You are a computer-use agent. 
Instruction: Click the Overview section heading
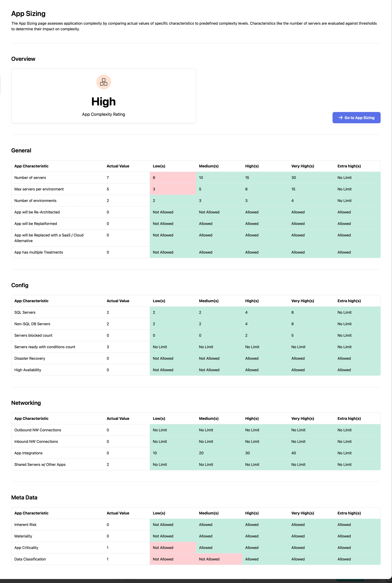pos(23,59)
